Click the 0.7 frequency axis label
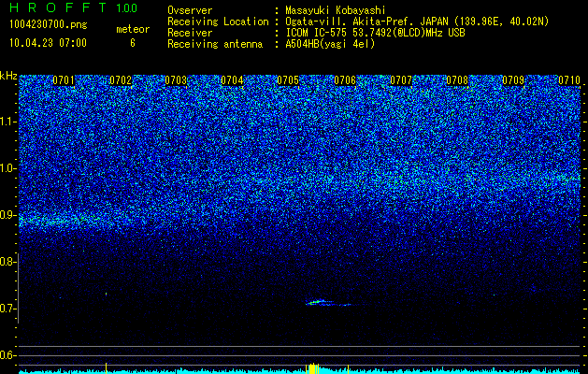This screenshot has width=588, height=374. 6,309
